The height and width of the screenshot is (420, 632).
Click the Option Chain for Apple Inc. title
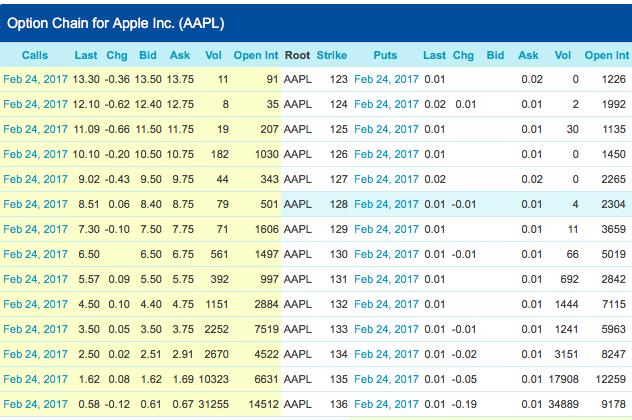(x=116, y=23)
